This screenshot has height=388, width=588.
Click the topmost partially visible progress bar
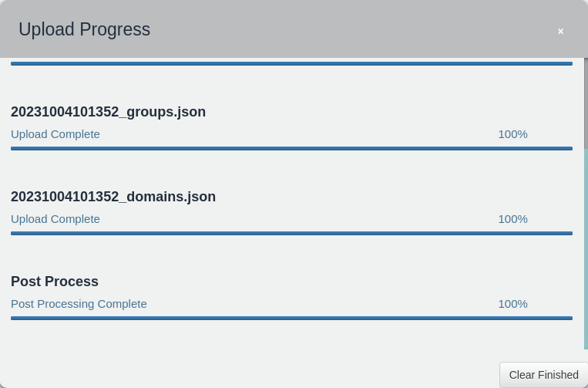[291, 64]
